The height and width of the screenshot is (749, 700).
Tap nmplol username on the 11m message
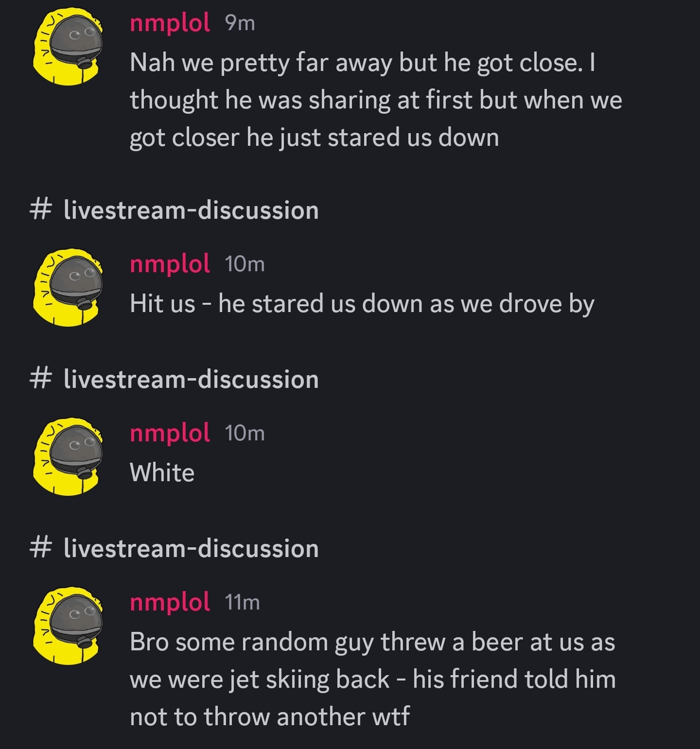click(x=170, y=602)
